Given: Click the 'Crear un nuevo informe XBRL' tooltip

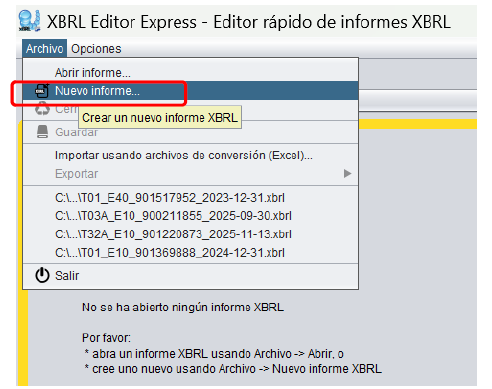Looking at the screenshot, I should click(x=160, y=117).
